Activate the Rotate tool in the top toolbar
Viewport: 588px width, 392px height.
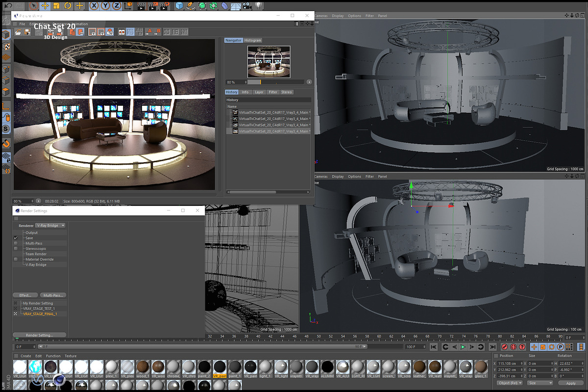[68, 6]
